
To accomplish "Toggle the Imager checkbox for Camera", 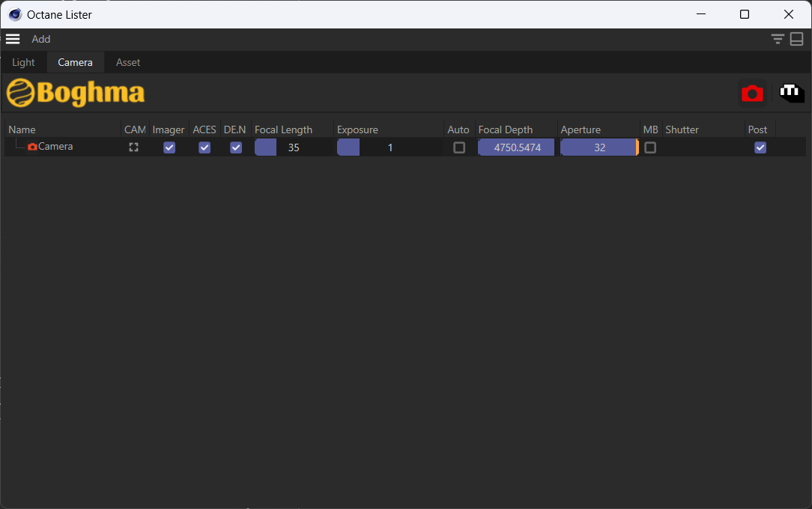I will coord(169,147).
